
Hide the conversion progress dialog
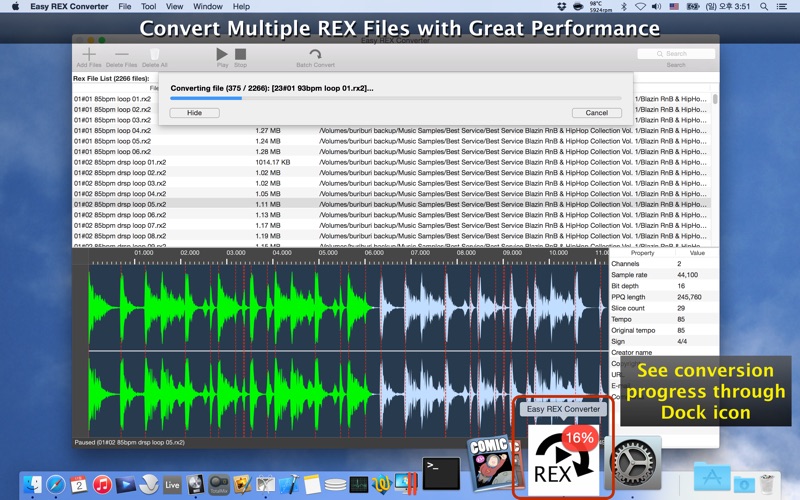(x=194, y=113)
